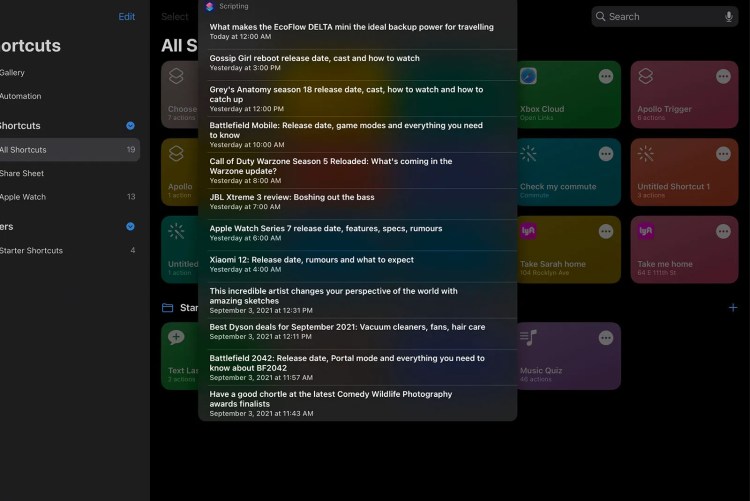
Task: Open the incredible artist sketches article
Action: [x=357, y=300]
